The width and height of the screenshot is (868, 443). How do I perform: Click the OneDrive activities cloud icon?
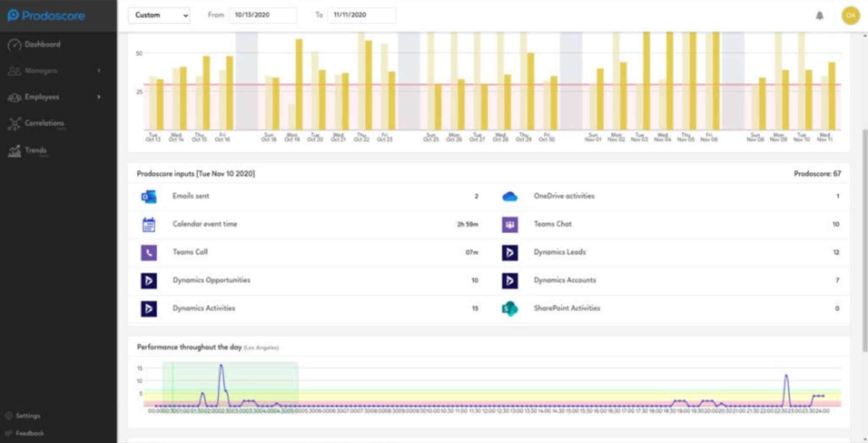(x=510, y=197)
